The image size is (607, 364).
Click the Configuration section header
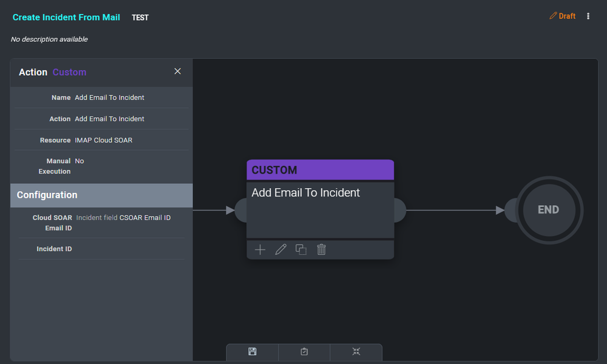(x=101, y=195)
